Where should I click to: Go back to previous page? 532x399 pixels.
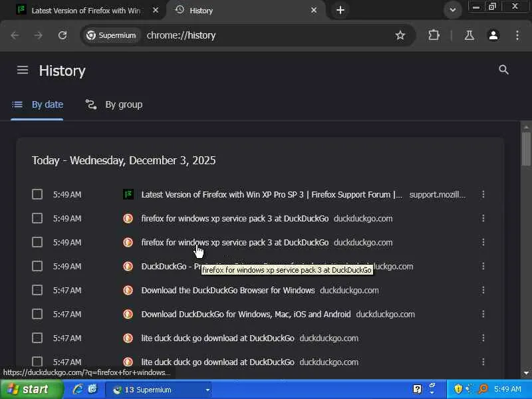click(15, 35)
